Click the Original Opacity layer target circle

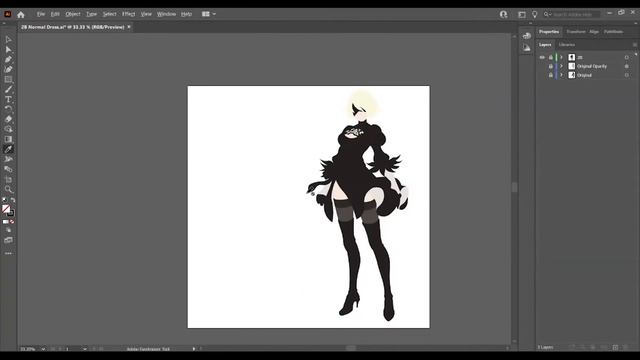coord(627,66)
